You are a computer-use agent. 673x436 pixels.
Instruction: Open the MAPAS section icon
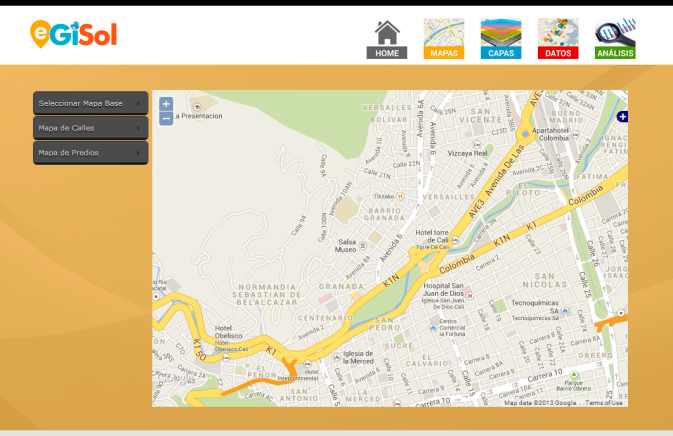[444, 39]
